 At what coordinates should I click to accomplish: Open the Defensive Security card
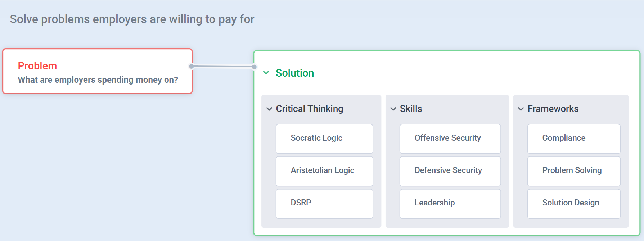[x=450, y=171]
